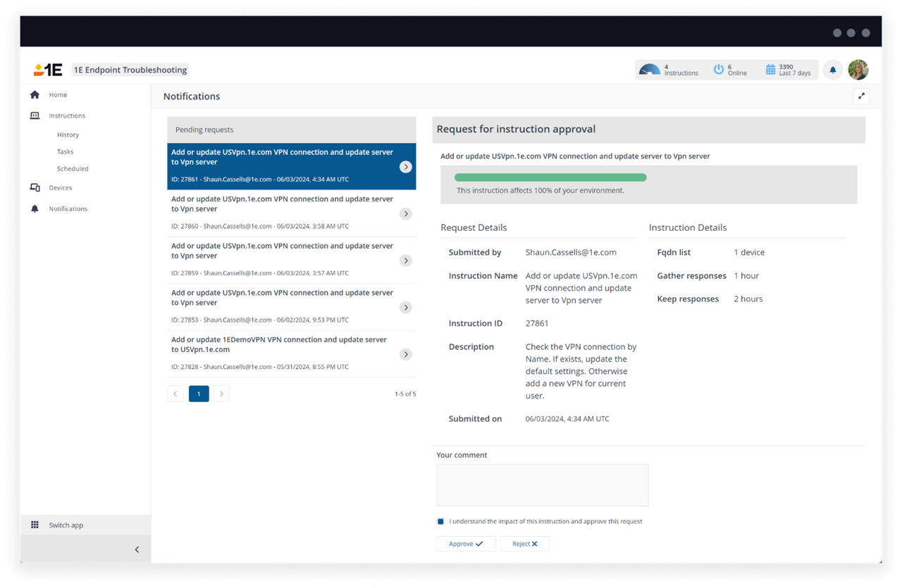Click the Instructions sidebar icon
Viewport: 902px width, 588px height.
point(35,115)
